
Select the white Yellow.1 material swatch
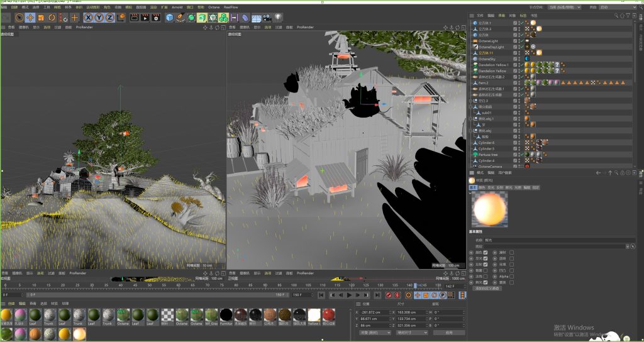tap(314, 317)
